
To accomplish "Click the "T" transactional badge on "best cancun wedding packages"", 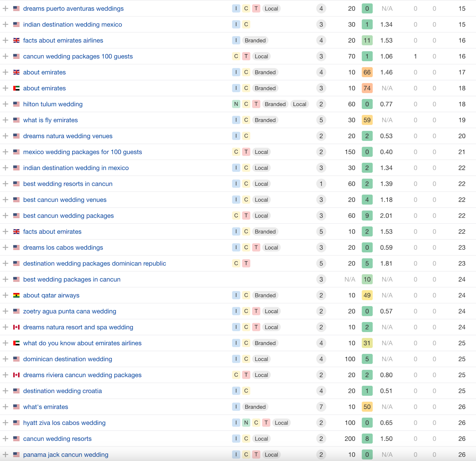I will click(246, 215).
